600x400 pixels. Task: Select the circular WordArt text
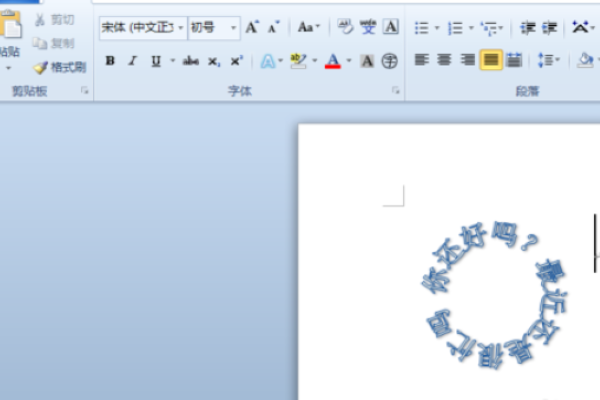click(x=494, y=296)
